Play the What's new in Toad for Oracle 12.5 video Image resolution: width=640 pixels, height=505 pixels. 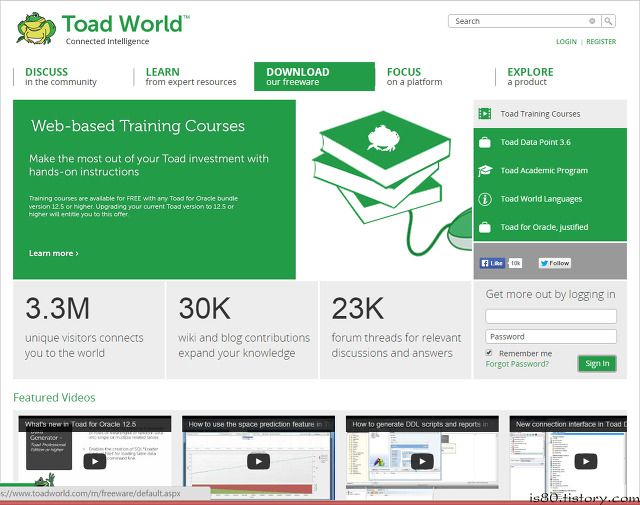[95, 462]
